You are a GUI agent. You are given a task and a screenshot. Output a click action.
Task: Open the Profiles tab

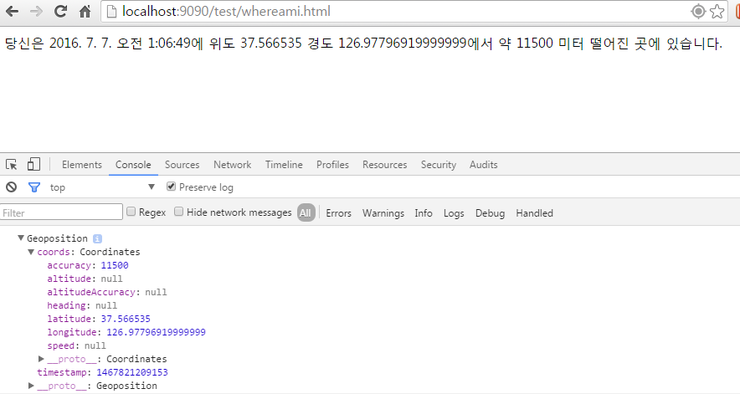click(332, 165)
